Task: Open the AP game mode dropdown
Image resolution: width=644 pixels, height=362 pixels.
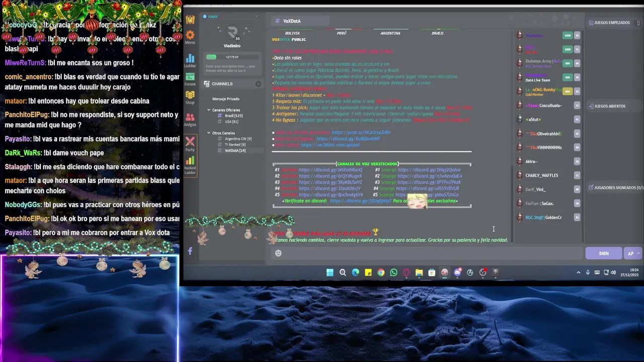Action: click(633, 253)
